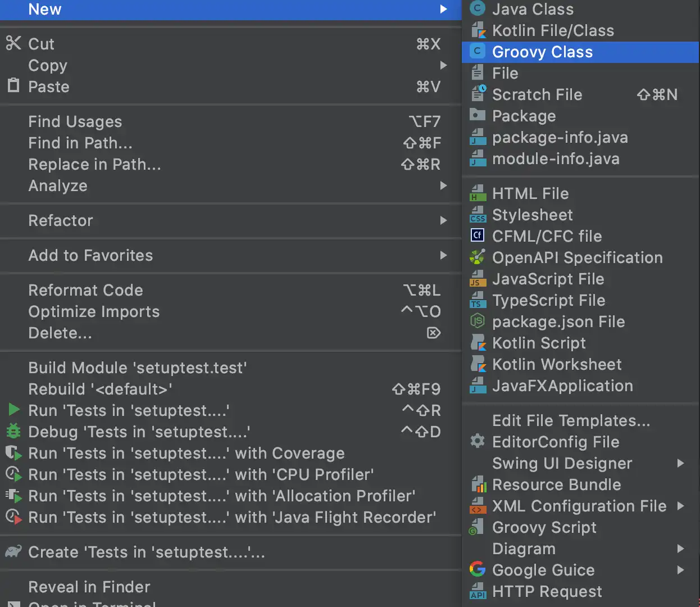
Task: Click the TypeScript File icon
Action: (x=478, y=300)
